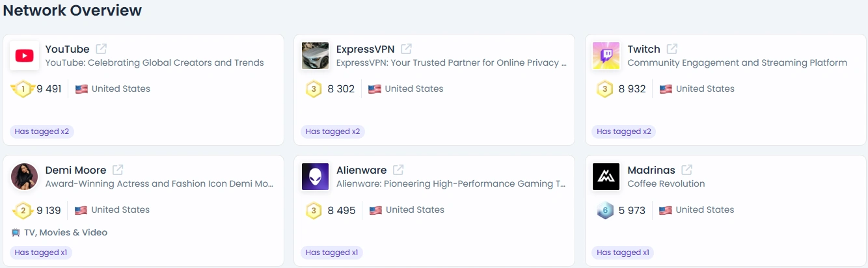Click ExpressVPN's score 8 302
The image size is (868, 268).
coord(341,89)
